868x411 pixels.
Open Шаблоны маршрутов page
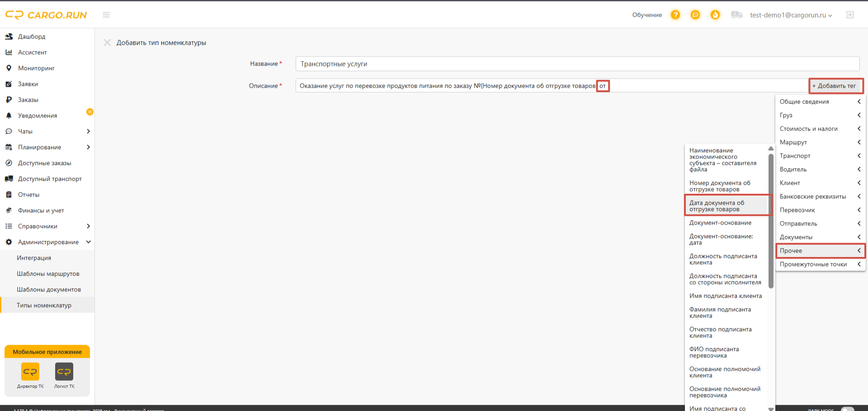point(47,274)
